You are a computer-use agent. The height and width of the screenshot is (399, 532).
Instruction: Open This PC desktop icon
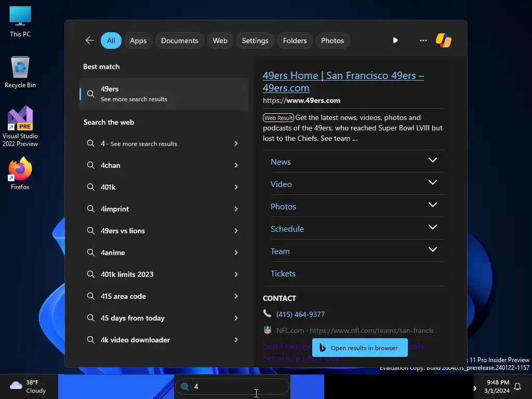(x=20, y=22)
